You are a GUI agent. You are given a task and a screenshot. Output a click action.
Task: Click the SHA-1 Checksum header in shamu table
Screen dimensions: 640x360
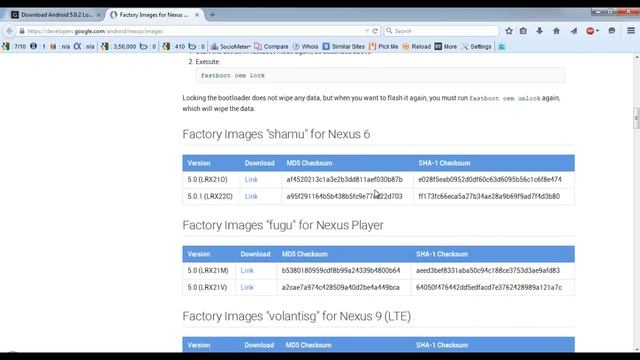tap(444, 163)
